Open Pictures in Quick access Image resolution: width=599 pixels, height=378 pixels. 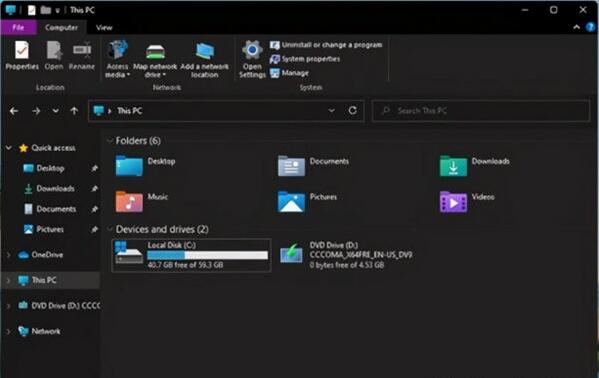coord(50,229)
